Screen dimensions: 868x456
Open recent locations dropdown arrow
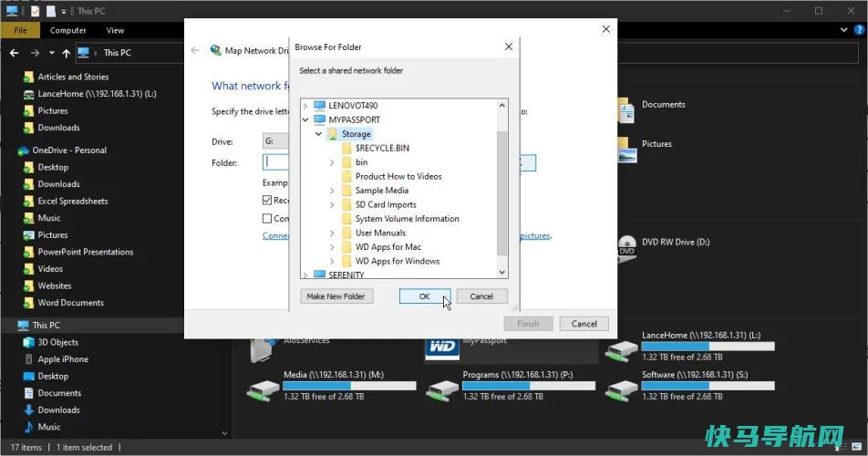51,53
